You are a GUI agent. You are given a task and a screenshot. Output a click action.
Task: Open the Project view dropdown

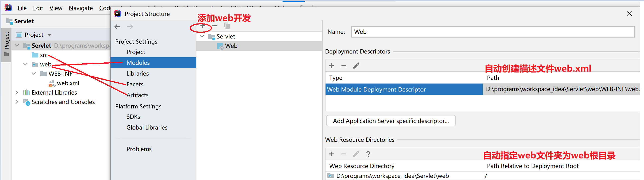[50, 35]
